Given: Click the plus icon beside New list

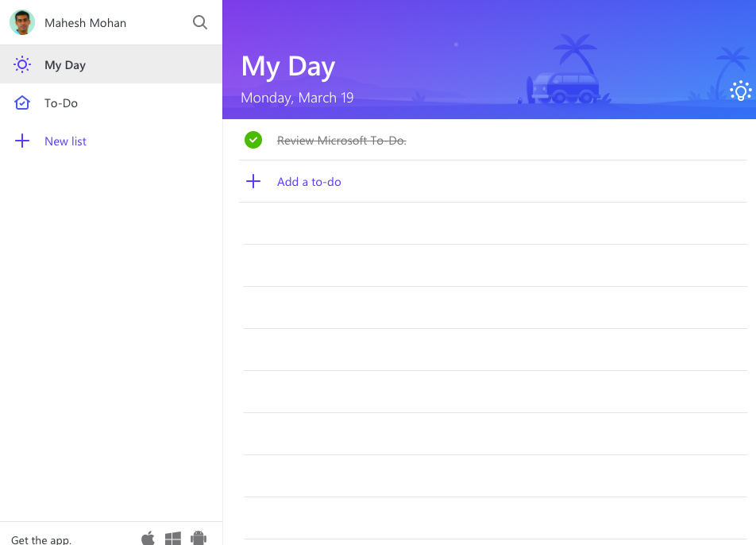Looking at the screenshot, I should tap(22, 141).
